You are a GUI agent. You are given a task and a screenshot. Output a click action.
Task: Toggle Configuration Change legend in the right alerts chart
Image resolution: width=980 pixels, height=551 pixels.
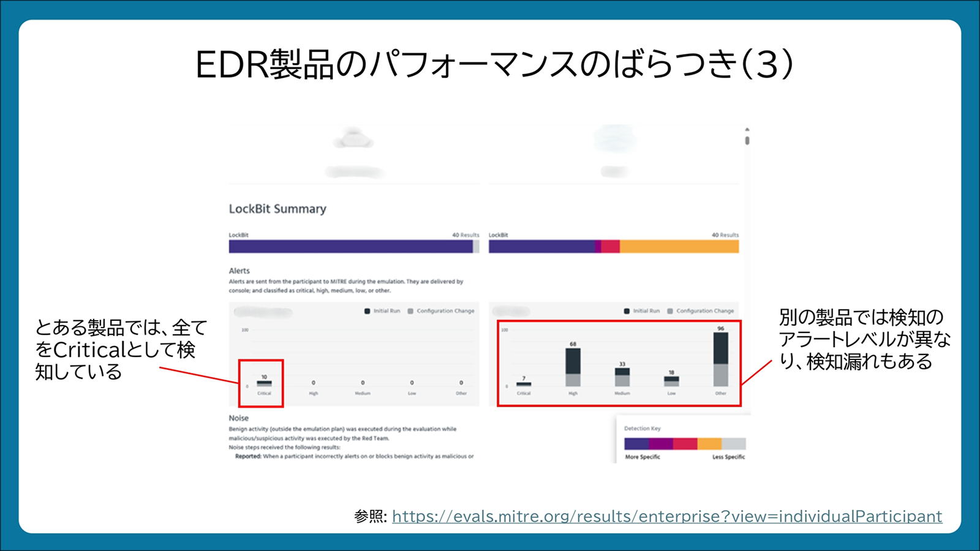701,311
